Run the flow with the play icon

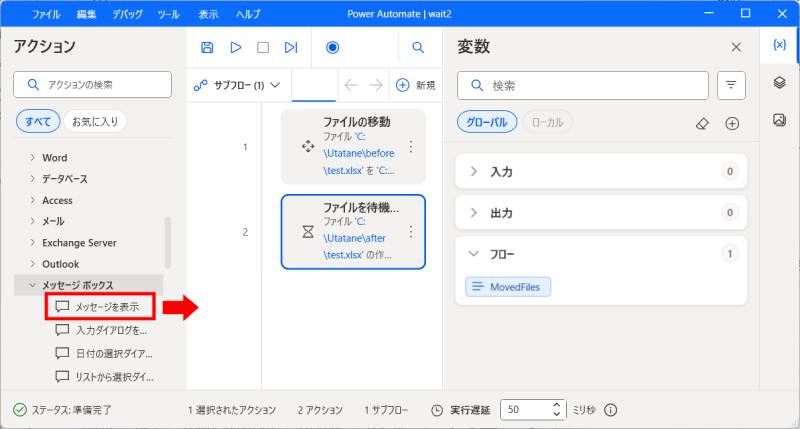pos(236,47)
